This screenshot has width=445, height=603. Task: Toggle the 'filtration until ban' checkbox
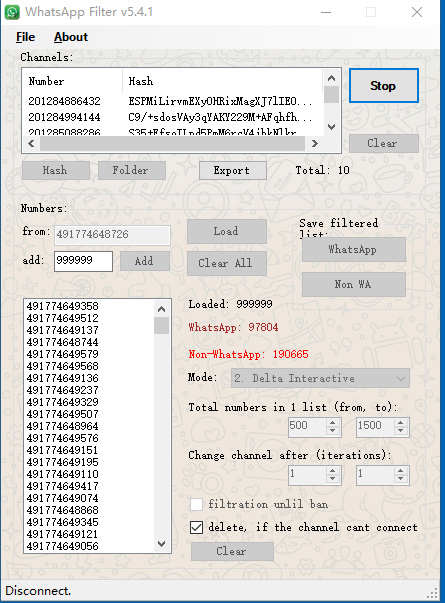[197, 504]
